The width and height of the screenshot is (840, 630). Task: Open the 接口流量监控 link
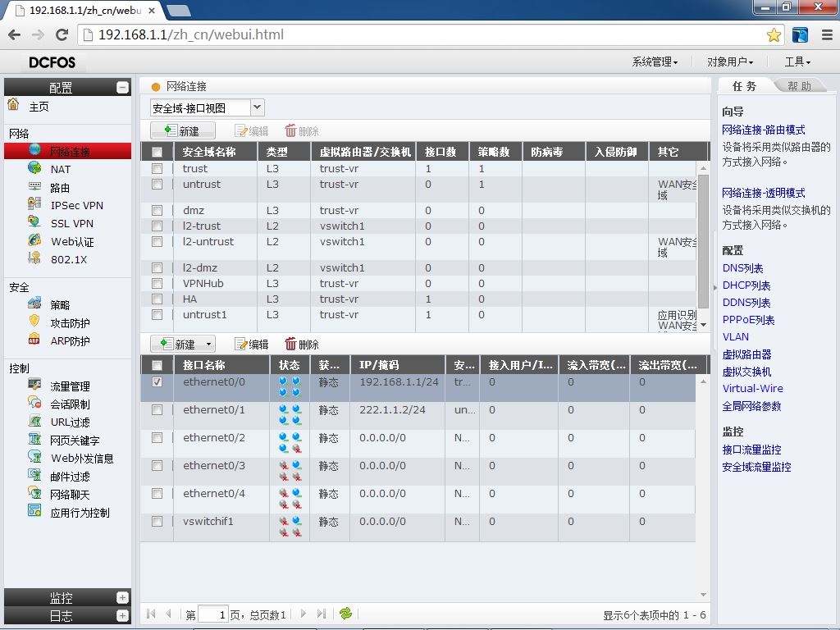751,450
